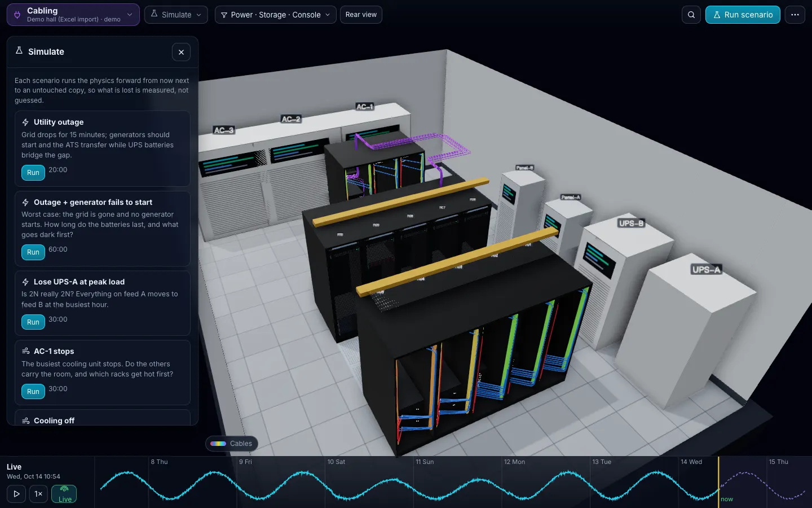Jump to 8 Thu on the timeline

coord(159,462)
